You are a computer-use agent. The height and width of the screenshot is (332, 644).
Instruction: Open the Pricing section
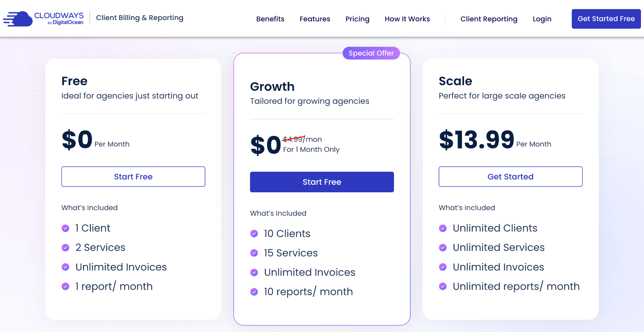tap(357, 19)
